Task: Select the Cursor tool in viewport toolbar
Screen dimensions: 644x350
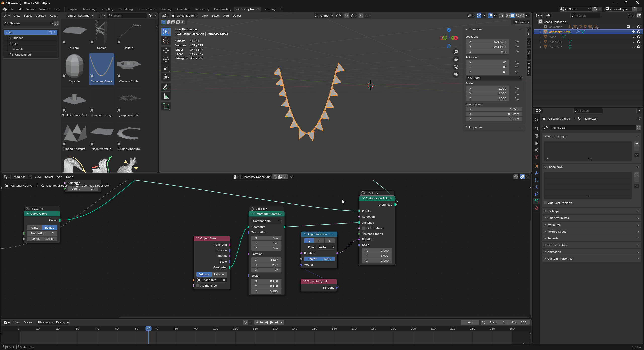Action: coord(166,40)
